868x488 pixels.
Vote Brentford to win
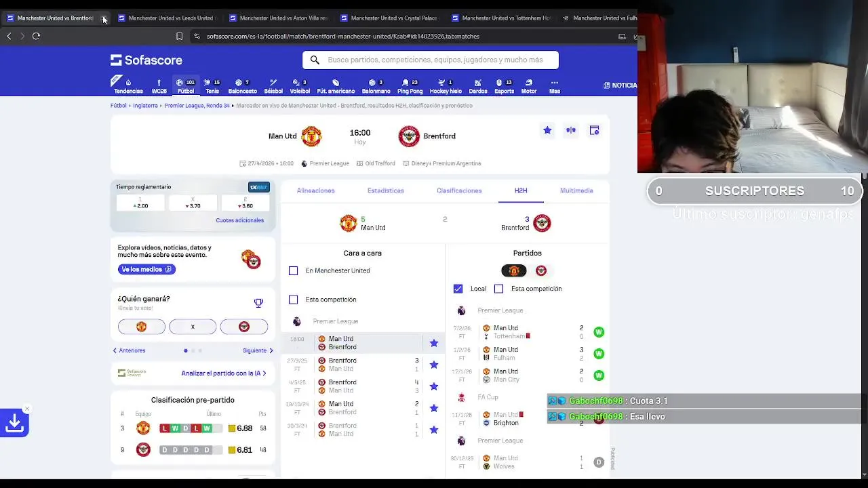[x=244, y=327]
